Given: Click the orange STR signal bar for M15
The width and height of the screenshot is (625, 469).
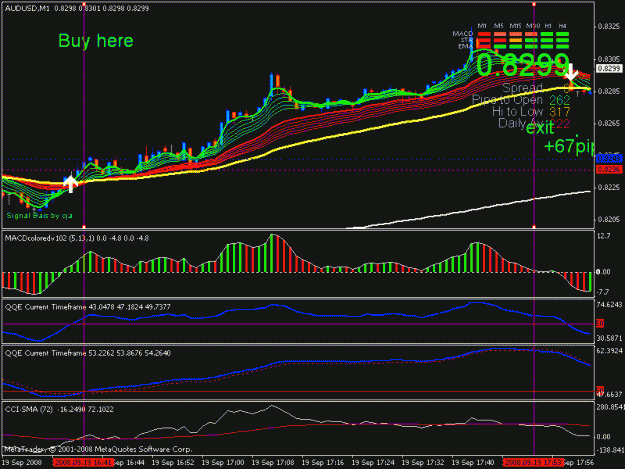Looking at the screenshot, I should coord(515,40).
